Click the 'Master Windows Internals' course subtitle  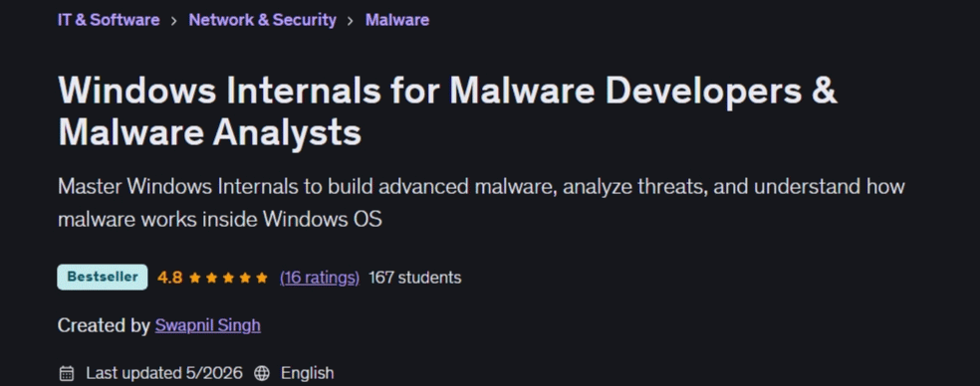[x=481, y=203]
